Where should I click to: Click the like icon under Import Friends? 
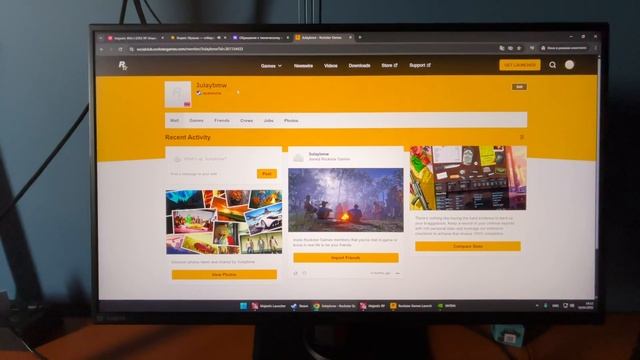(x=304, y=273)
